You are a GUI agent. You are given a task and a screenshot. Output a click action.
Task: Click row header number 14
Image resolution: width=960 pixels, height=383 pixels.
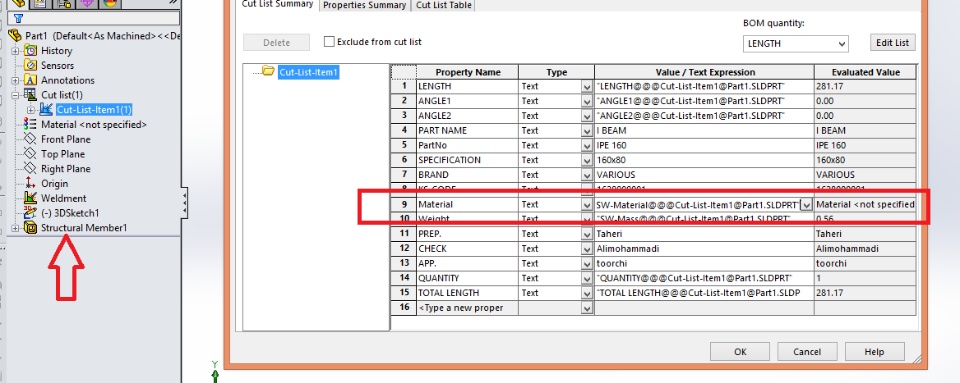[403, 278]
